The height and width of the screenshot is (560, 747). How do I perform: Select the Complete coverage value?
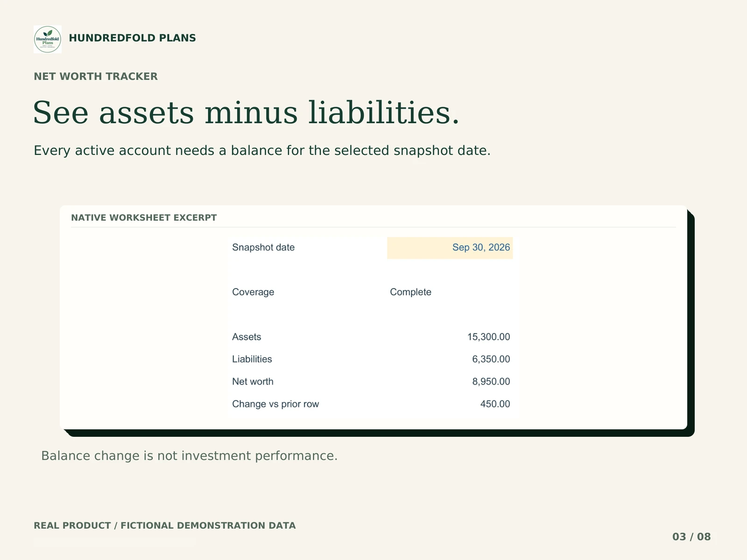410,292
